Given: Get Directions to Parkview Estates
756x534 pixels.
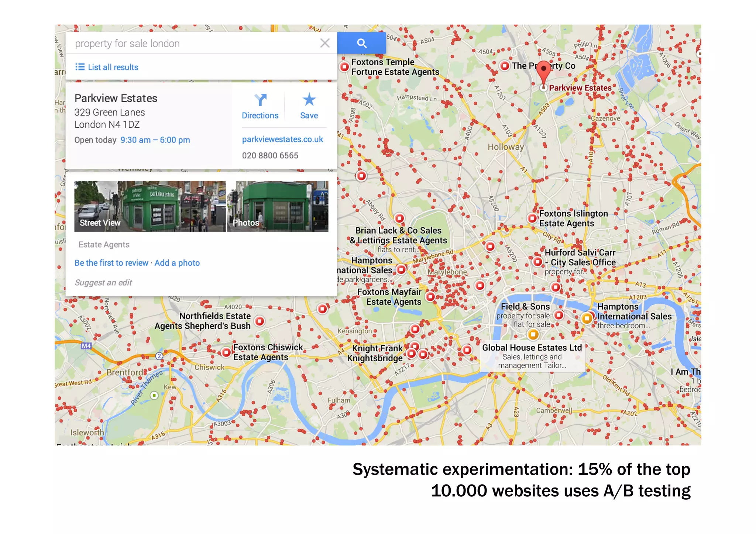Looking at the screenshot, I should click(260, 106).
